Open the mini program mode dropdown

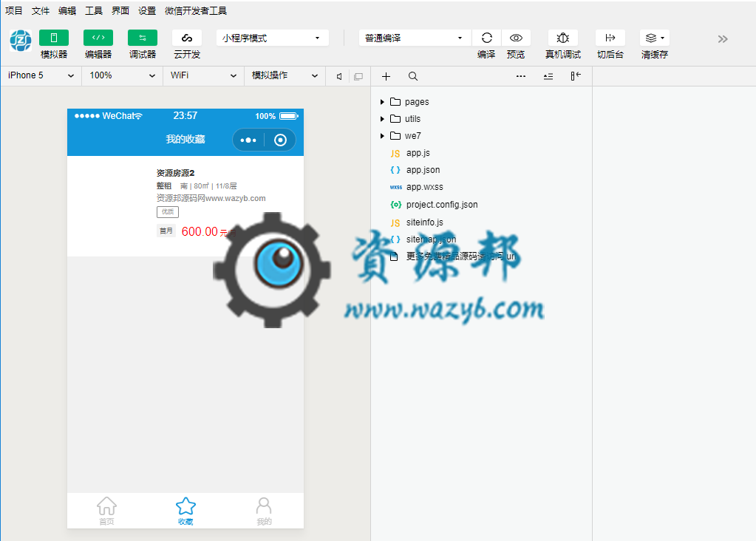pyautogui.click(x=273, y=38)
